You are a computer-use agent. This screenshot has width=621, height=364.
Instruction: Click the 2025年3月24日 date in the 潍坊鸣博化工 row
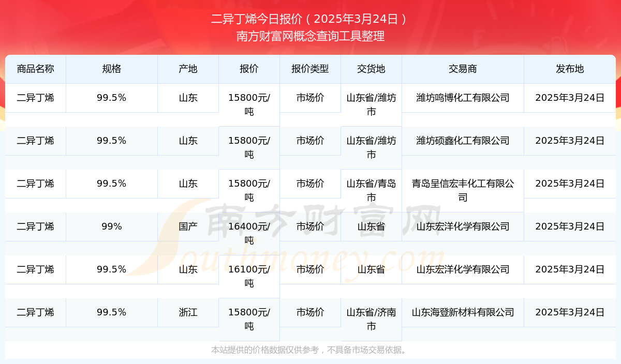570,98
